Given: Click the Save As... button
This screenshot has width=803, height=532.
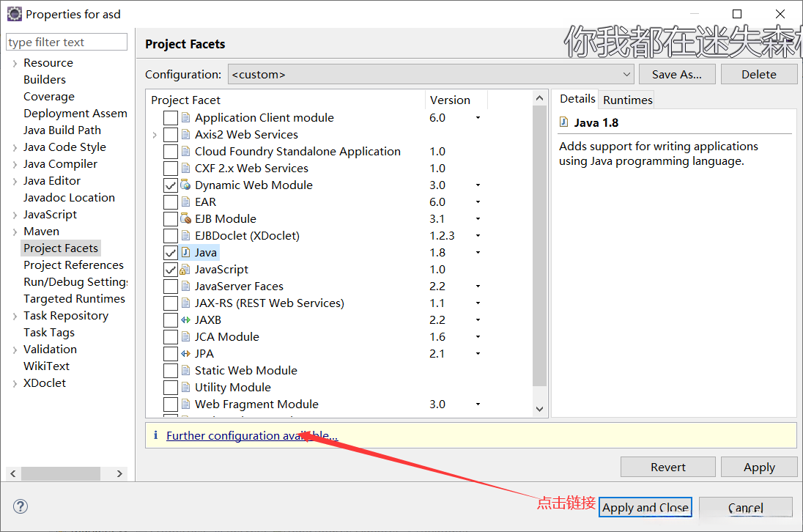Looking at the screenshot, I should pos(676,74).
